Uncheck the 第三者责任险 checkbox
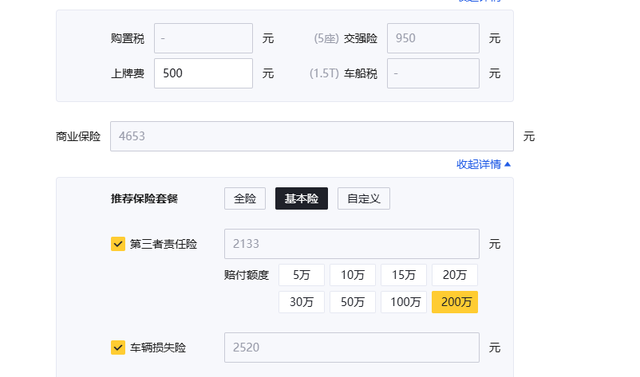Screen dimensions: 640x377 (x=118, y=244)
